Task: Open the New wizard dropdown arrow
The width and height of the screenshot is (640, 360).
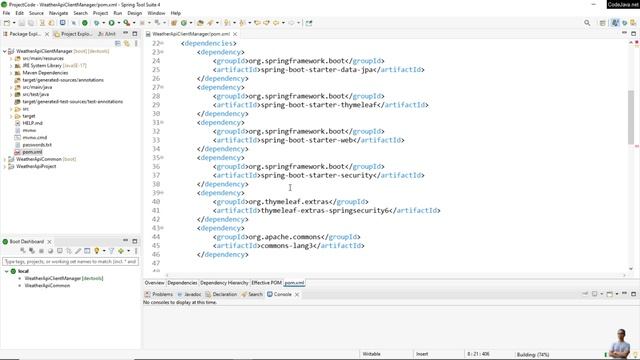Action: pyautogui.click(x=14, y=23)
